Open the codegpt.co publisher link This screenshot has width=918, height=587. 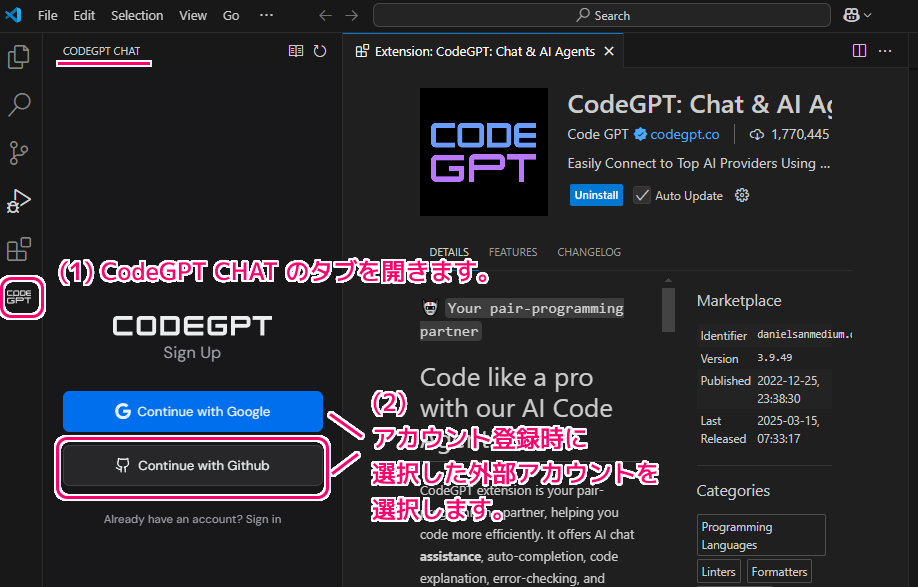(x=683, y=134)
